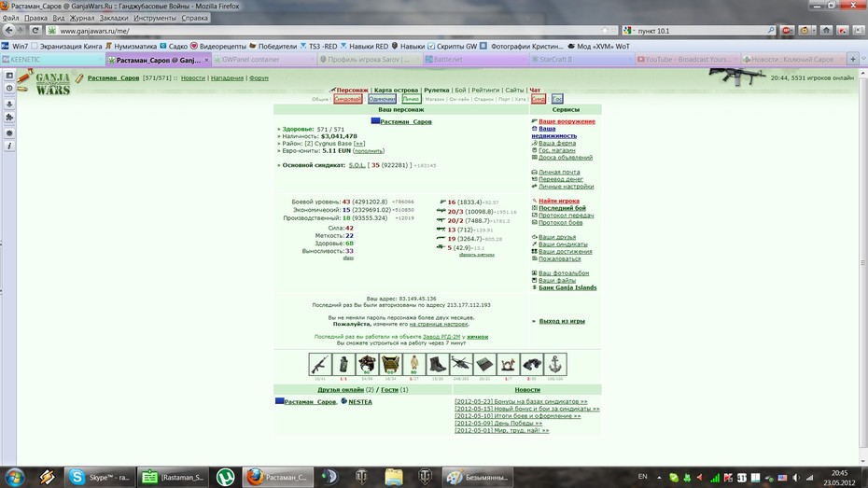This screenshot has width=868, height=488.
Task: Open the Правка menu
Action: pyautogui.click(x=35, y=18)
